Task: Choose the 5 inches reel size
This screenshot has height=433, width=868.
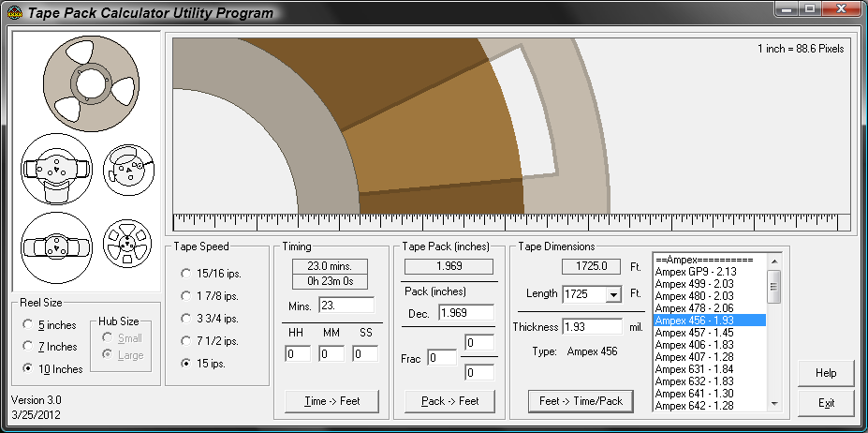Action: 49,325
